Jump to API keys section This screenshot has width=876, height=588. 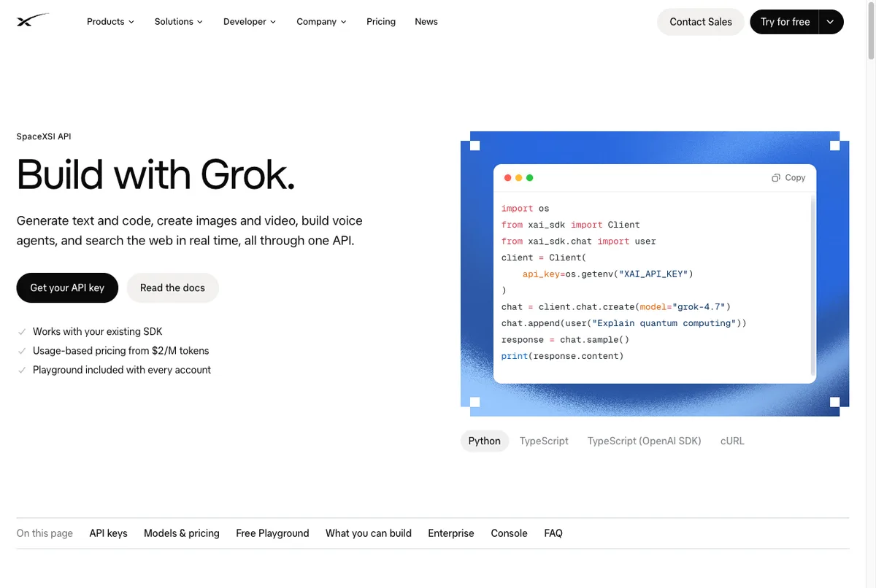(x=108, y=533)
